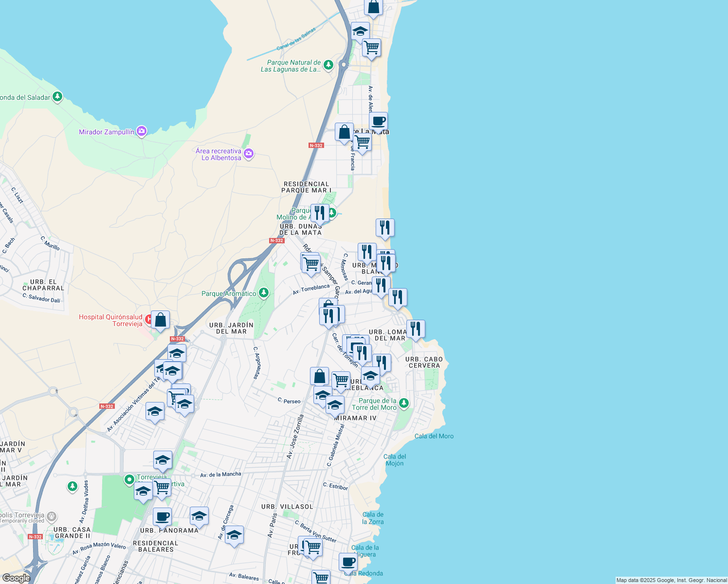The image size is (728, 584).
Task: Select the graduation cap marker near Residencial Baleares
Action: pos(236,536)
